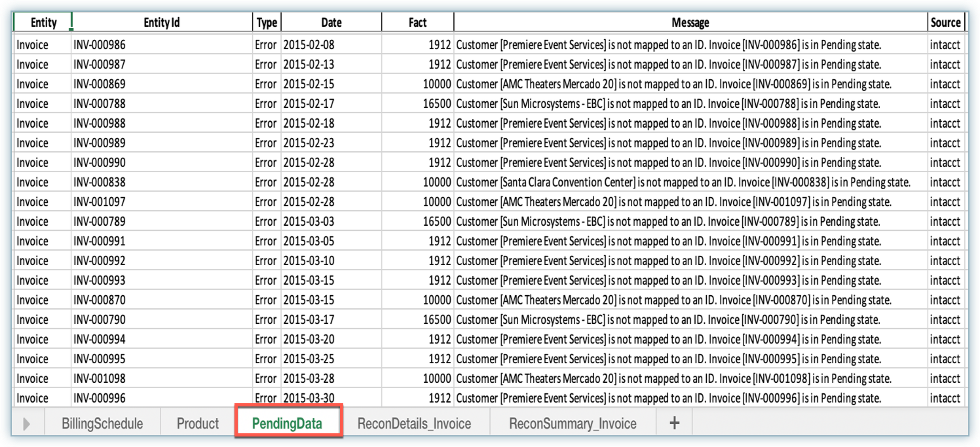980x447 pixels.
Task: Go to the ReconDetails_Invoice sheet tab
Action: (x=414, y=423)
